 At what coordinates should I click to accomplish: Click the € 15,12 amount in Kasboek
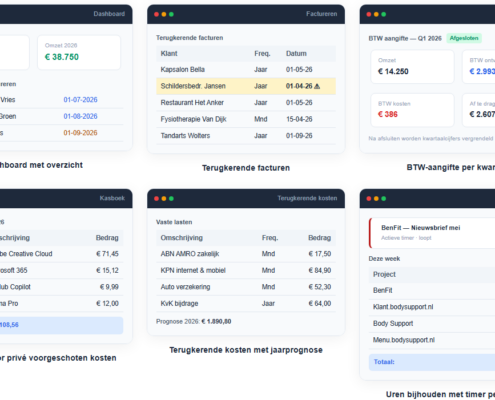click(107, 270)
